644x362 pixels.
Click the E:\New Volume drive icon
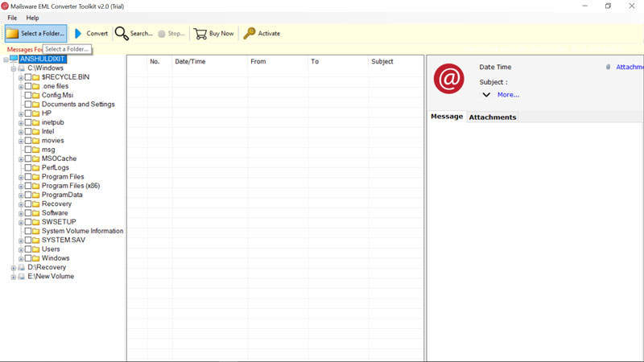pos(22,277)
